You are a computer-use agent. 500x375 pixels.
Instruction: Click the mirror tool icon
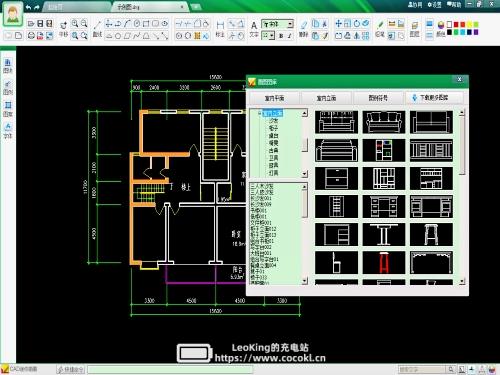coord(357,35)
